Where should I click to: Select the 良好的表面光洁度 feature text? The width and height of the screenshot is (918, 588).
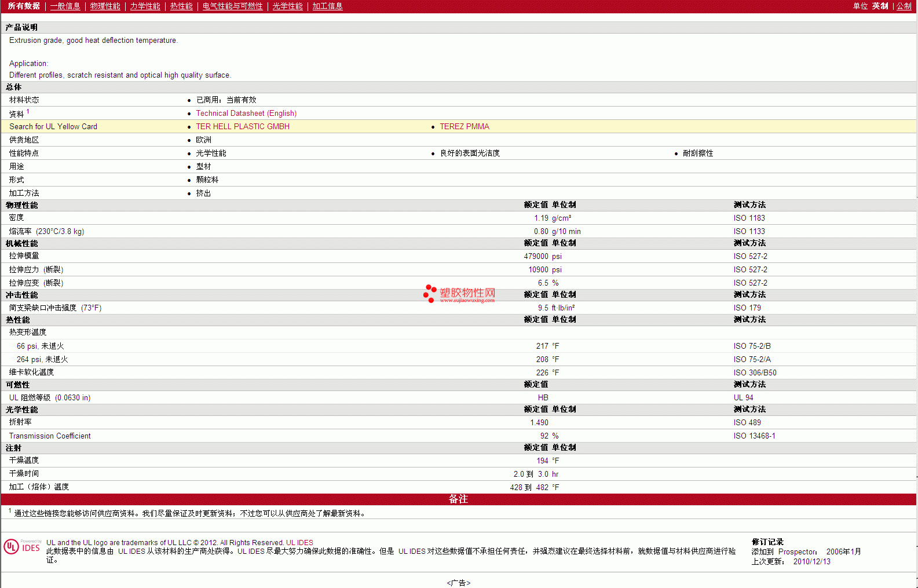pyautogui.click(x=470, y=153)
